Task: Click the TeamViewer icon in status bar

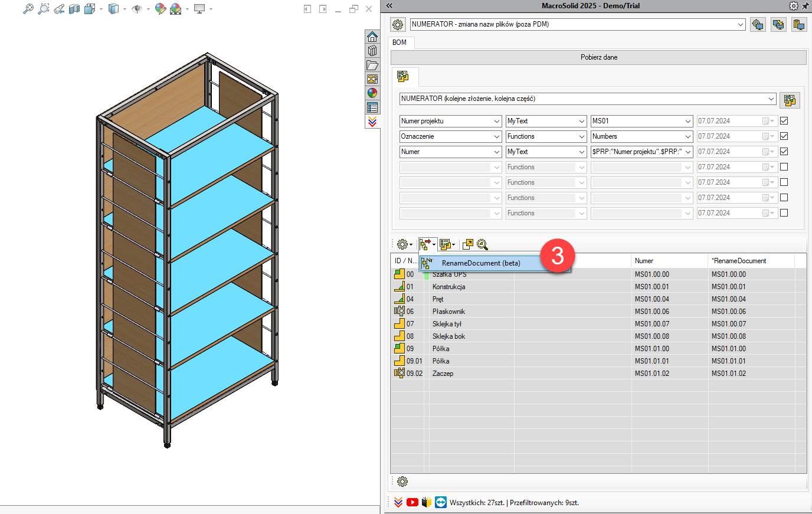Action: tap(441, 502)
